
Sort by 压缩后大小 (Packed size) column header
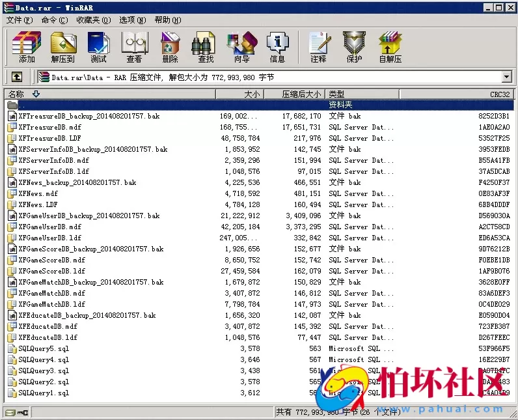tap(295, 94)
